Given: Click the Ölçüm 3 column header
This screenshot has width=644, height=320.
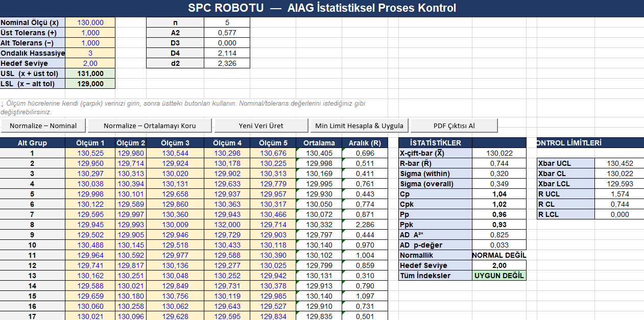Looking at the screenshot, I should pyautogui.click(x=175, y=143).
